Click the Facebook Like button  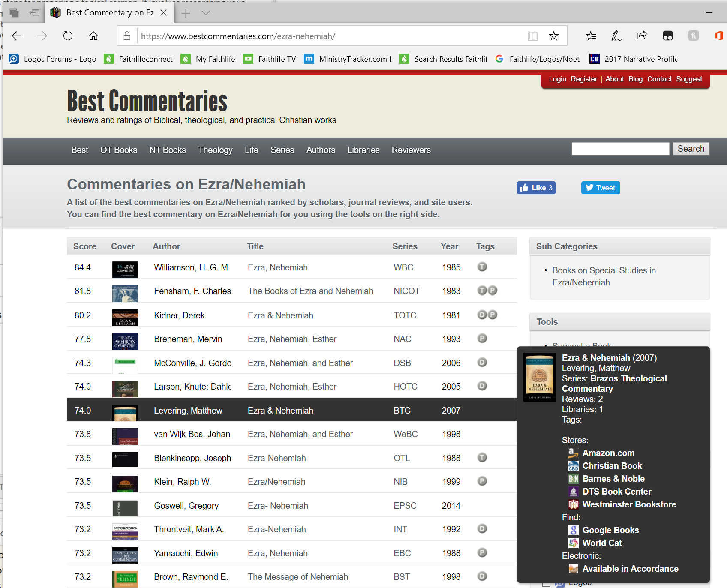[x=536, y=188]
